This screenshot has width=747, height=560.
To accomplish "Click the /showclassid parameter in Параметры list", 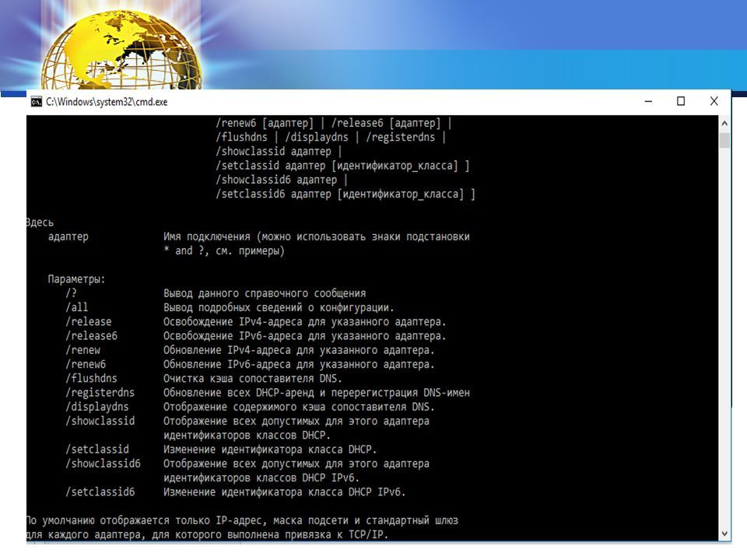I will 100,422.
